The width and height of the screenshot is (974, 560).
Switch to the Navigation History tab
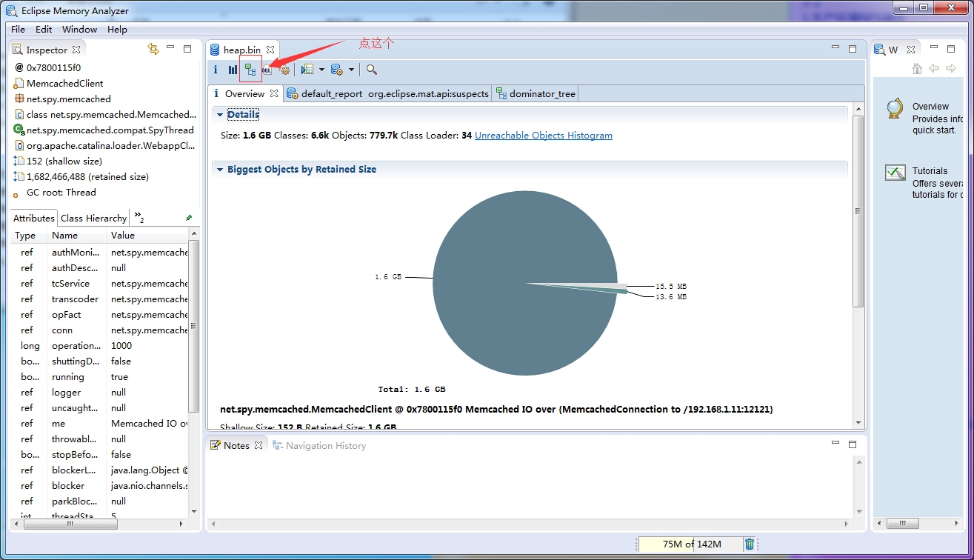click(x=319, y=446)
